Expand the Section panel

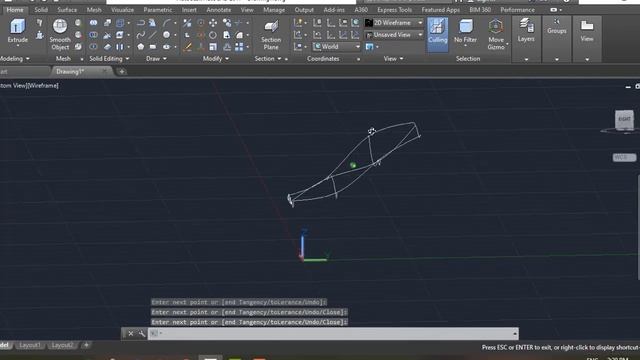pyautogui.click(x=268, y=59)
